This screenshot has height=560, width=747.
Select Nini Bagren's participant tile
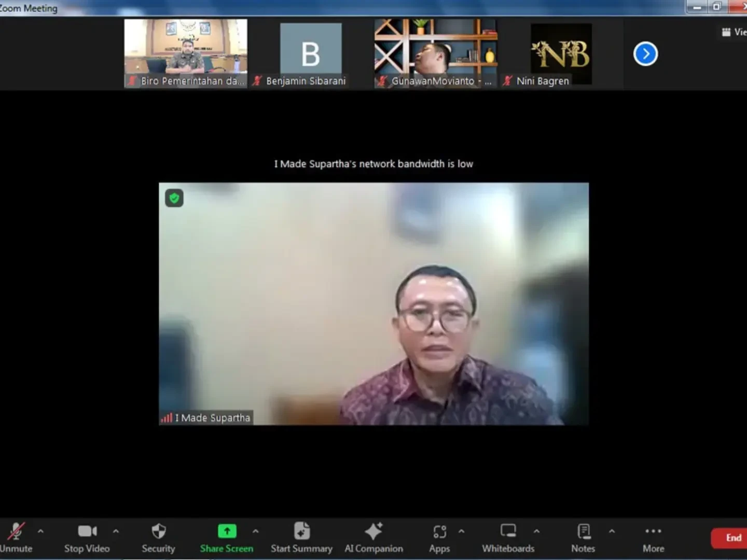click(x=561, y=53)
